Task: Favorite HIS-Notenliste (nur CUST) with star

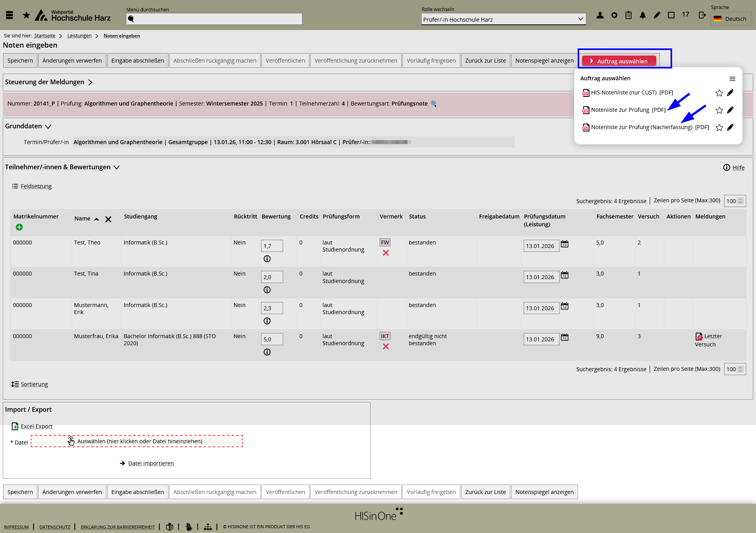Action: (x=719, y=93)
